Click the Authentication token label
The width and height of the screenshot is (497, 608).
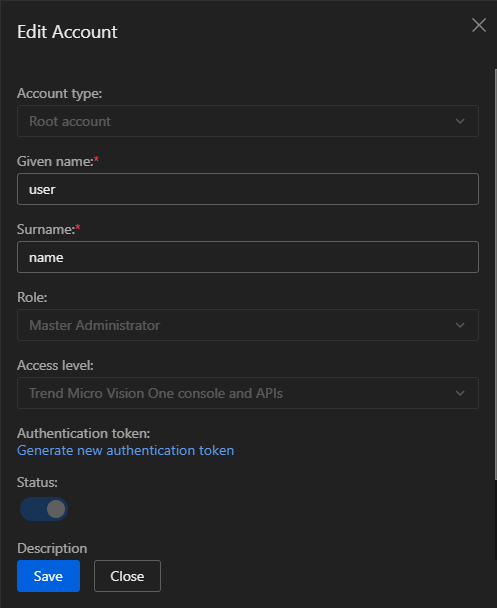(x=83, y=433)
